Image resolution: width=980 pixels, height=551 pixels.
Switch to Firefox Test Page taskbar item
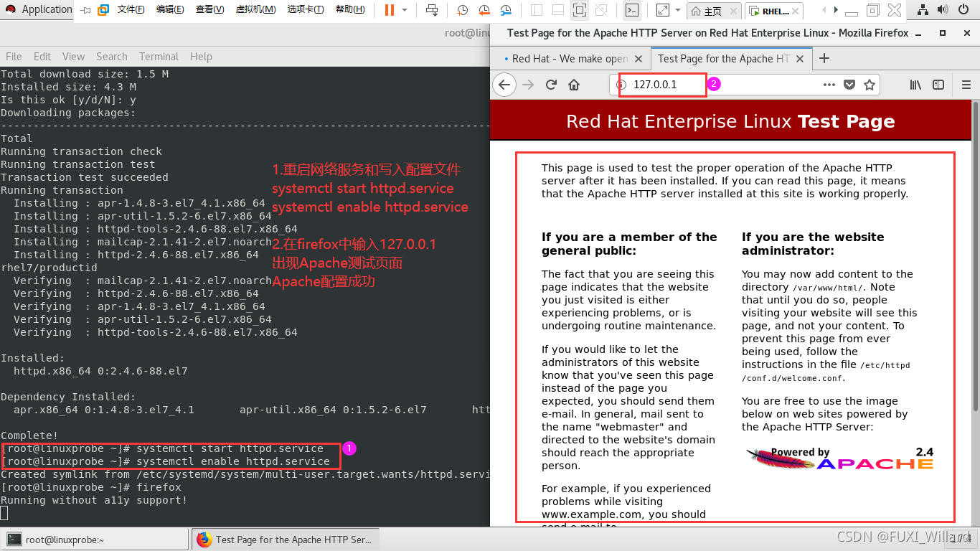point(286,540)
